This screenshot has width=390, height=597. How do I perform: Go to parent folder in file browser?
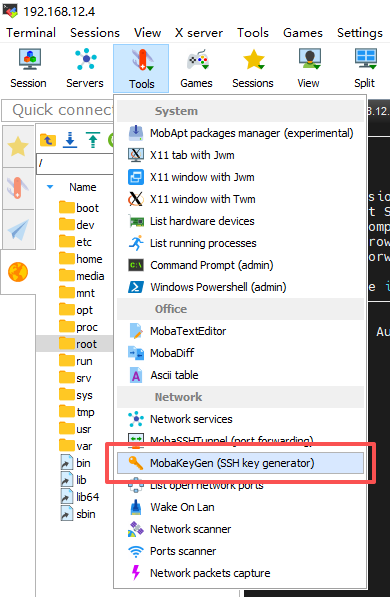click(x=48, y=140)
